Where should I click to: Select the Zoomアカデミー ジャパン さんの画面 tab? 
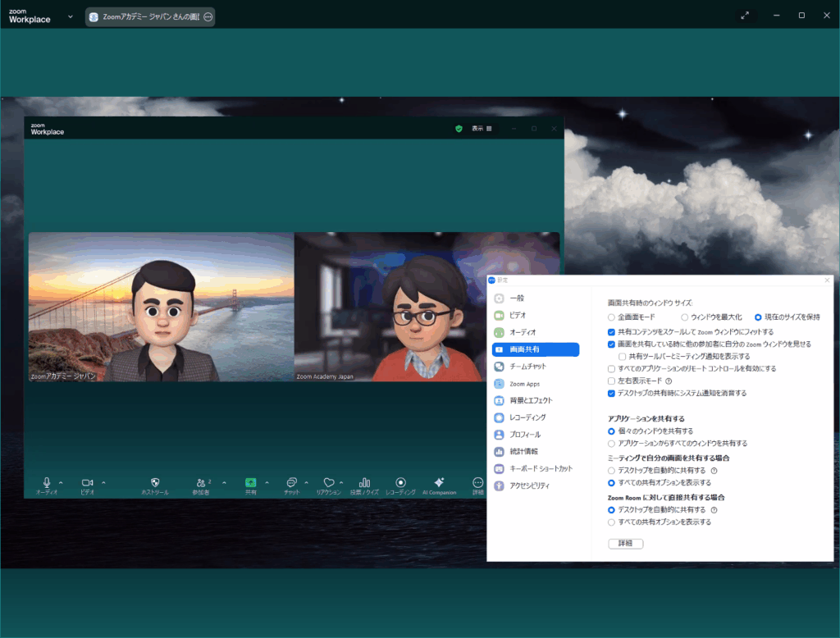tap(150, 16)
